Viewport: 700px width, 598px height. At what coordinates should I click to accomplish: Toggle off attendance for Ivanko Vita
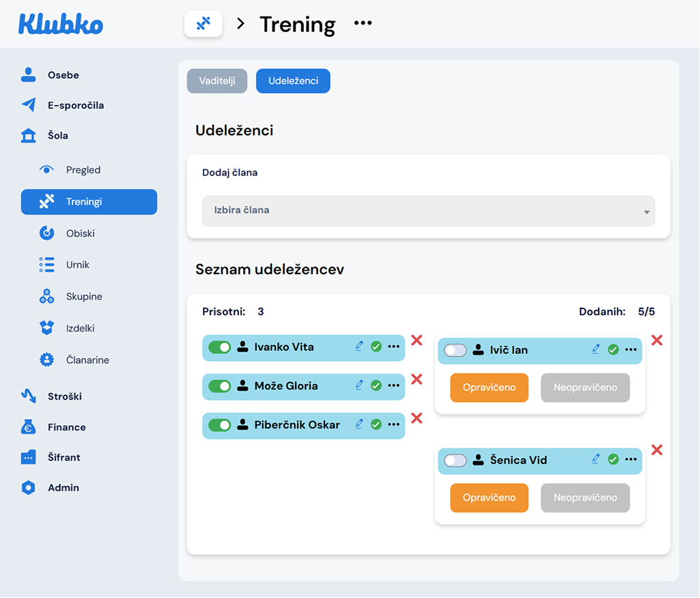tap(220, 347)
